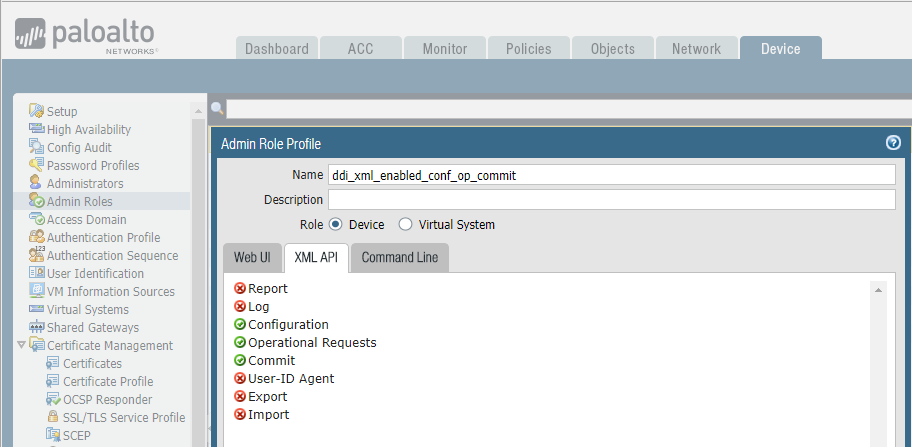912x447 pixels.
Task: Select the Device role radio button
Action: 336,225
